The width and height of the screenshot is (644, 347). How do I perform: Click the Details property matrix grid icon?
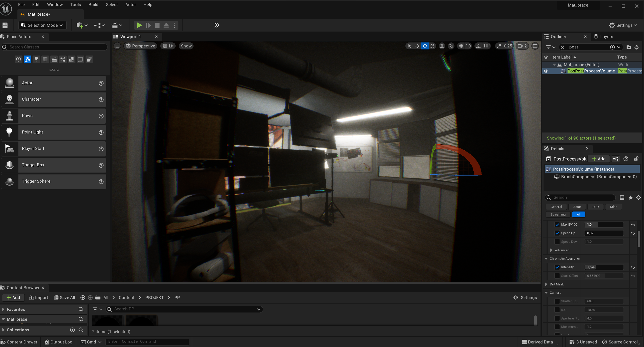(x=622, y=198)
